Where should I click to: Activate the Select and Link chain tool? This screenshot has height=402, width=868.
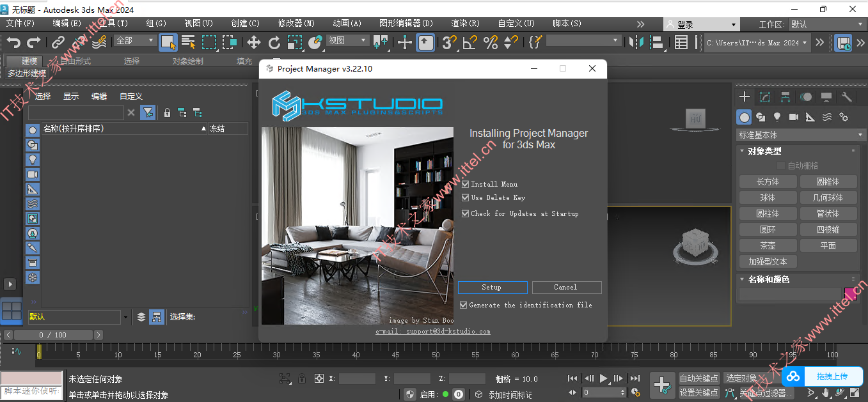[58, 43]
